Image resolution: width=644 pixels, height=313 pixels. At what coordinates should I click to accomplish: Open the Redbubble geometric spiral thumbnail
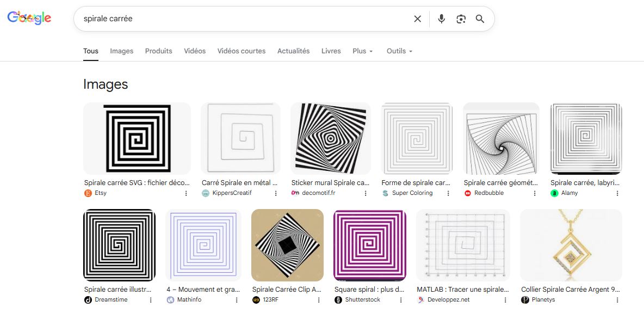pos(501,138)
